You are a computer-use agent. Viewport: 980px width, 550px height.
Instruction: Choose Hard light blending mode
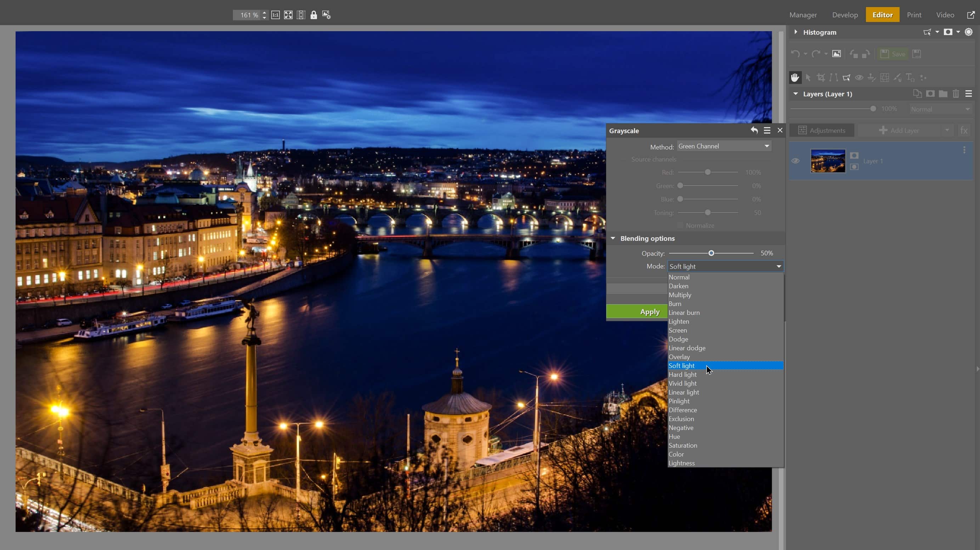click(x=725, y=375)
